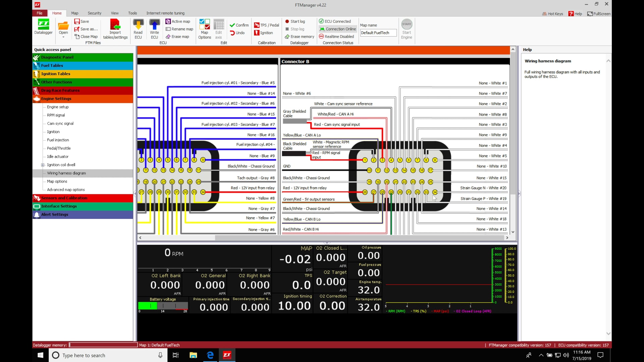The image size is (644, 362).
Task: Click the Battery voltage gauge bar
Action: [x=163, y=305]
